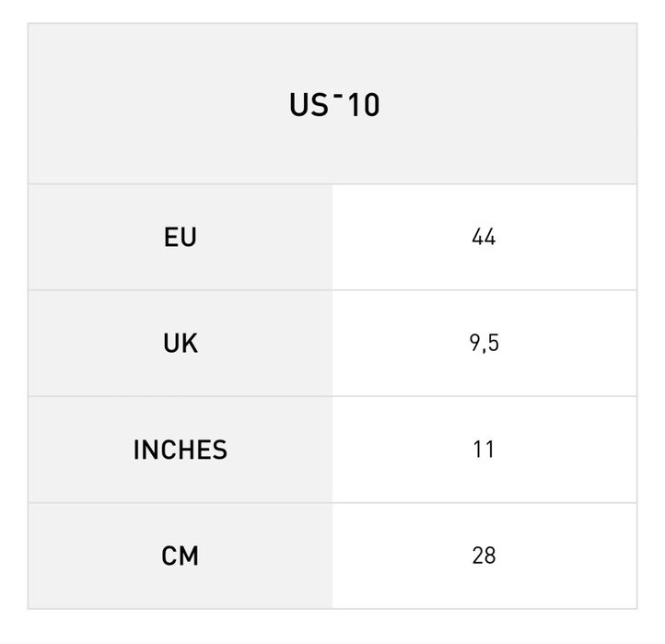Select the EU row label
This screenshot has width=665, height=644.
(x=181, y=238)
